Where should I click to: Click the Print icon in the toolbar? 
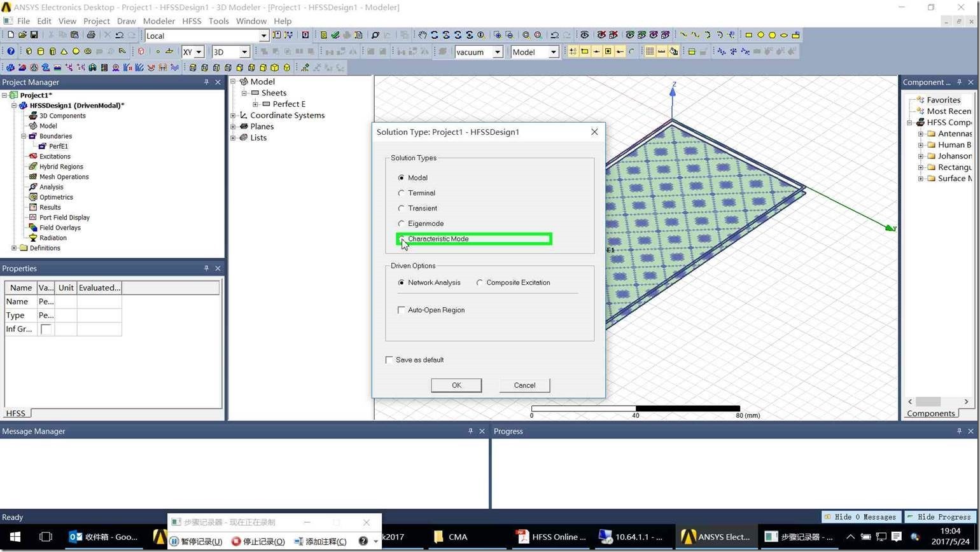(x=90, y=35)
